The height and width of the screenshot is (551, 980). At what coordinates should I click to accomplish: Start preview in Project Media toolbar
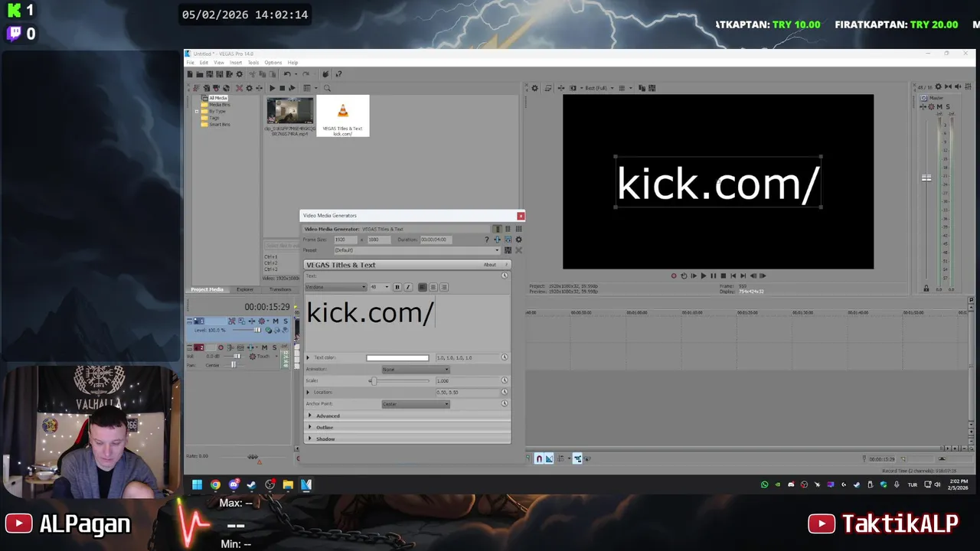[x=272, y=88]
